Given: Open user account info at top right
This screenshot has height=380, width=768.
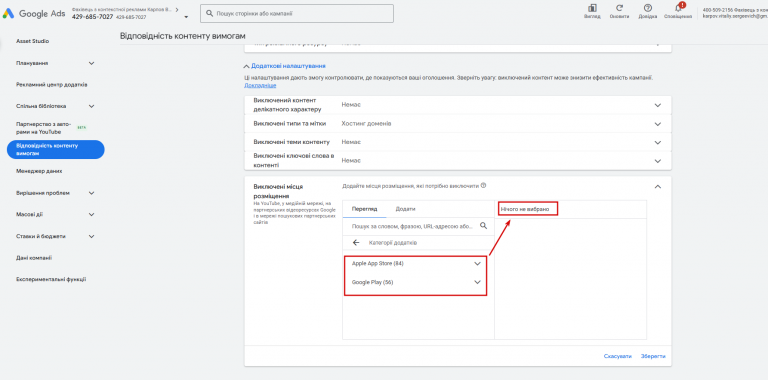Looking at the screenshot, I should pyautogui.click(x=735, y=12).
